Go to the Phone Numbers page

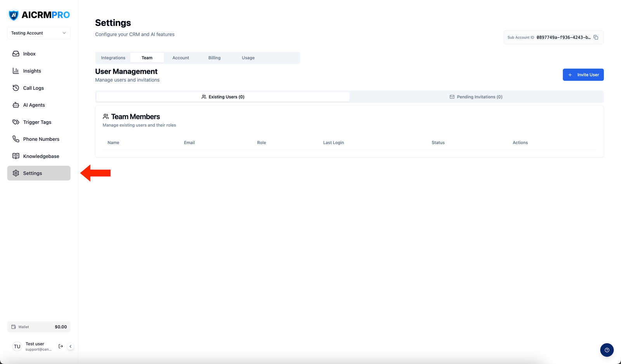pyautogui.click(x=39, y=139)
